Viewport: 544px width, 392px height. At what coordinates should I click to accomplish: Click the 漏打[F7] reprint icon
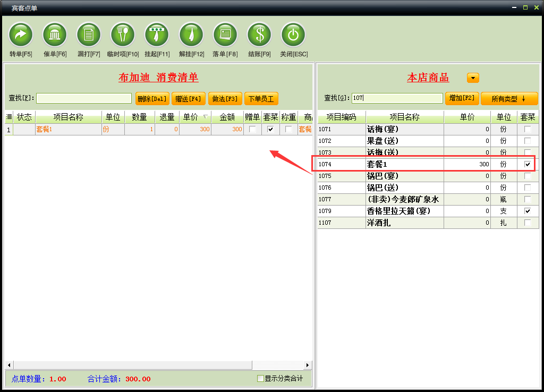[x=89, y=36]
